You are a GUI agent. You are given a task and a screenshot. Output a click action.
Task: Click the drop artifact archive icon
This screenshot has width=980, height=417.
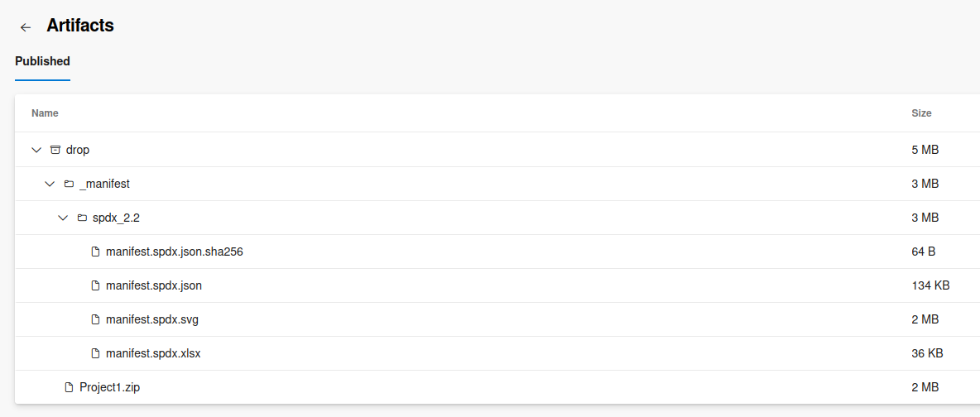coord(55,150)
